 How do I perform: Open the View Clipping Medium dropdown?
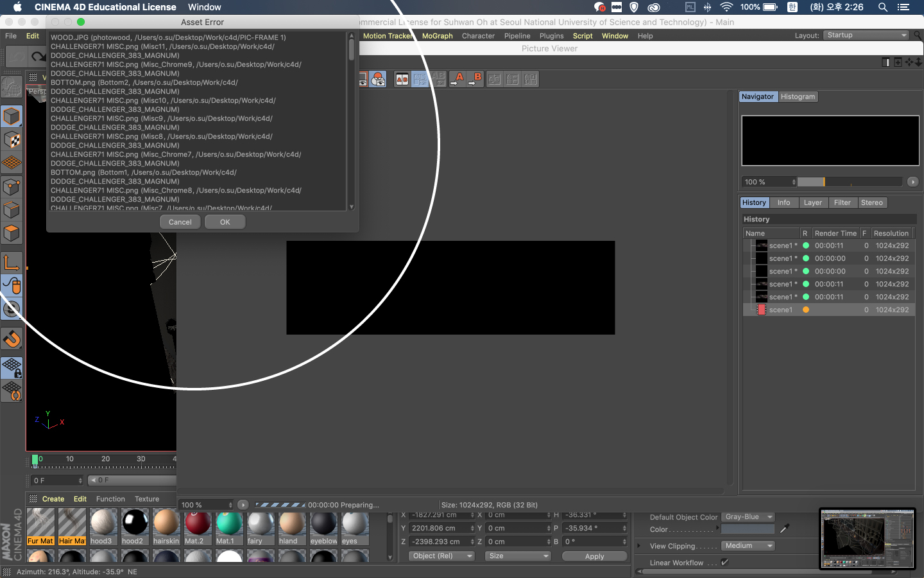click(x=748, y=546)
